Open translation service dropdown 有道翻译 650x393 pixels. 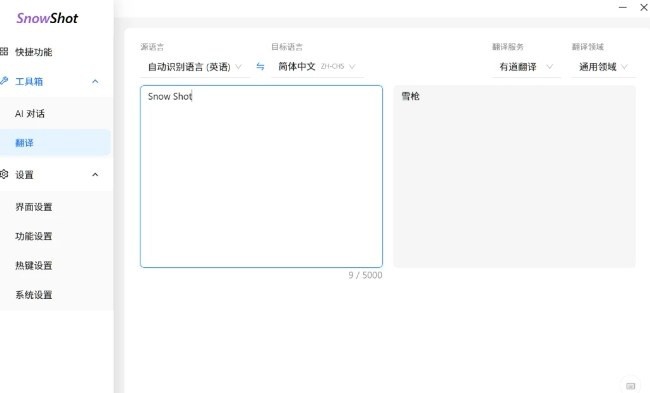tap(526, 67)
